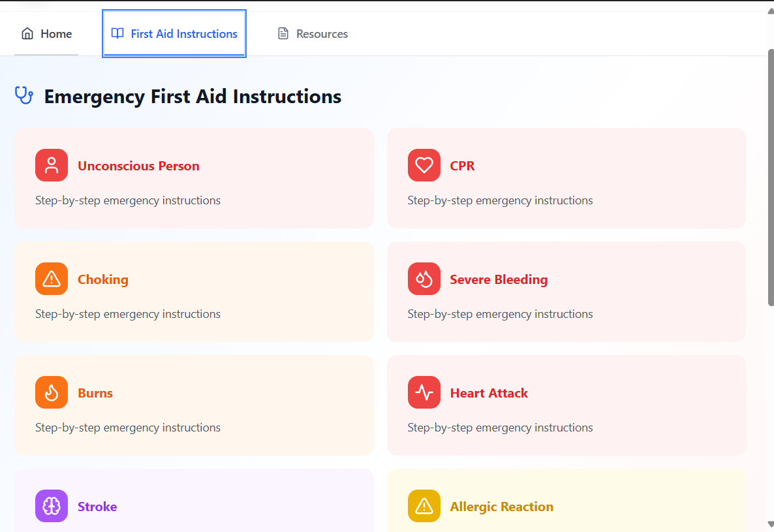The height and width of the screenshot is (532, 774).
Task: Select the Burns flame icon
Action: (x=52, y=392)
